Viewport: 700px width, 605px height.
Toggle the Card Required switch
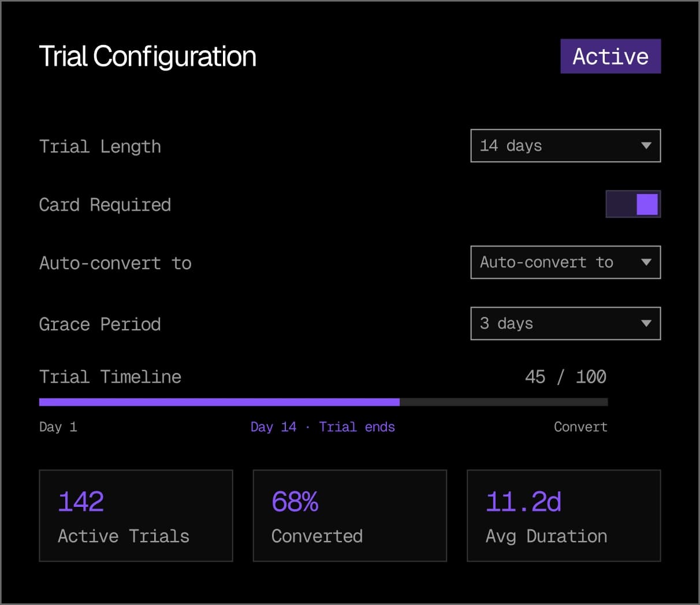pyautogui.click(x=633, y=204)
